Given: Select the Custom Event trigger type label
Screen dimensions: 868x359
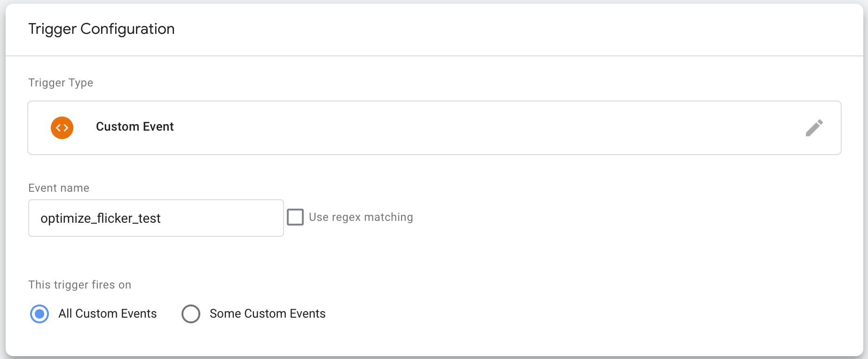Looking at the screenshot, I should pos(135,127).
